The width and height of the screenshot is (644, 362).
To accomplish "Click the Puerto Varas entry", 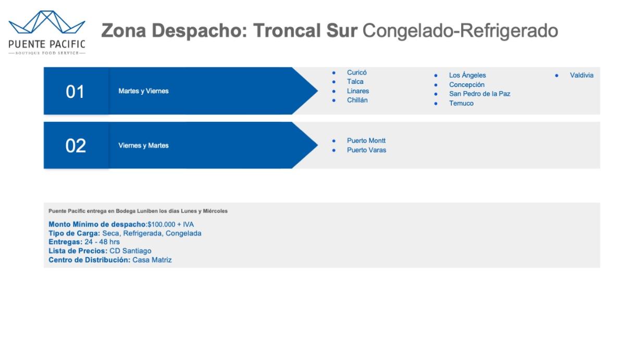I will click(367, 150).
